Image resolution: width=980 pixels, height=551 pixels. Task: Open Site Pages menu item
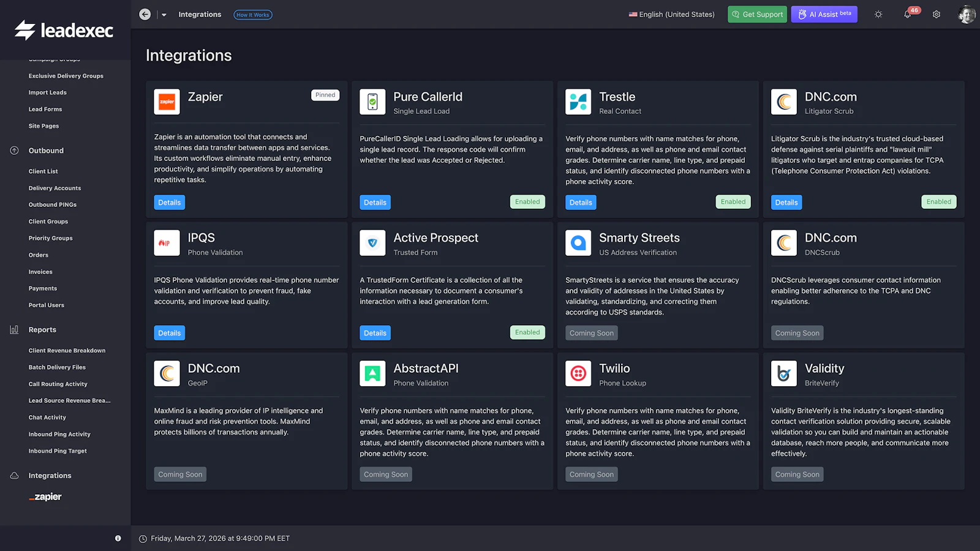coord(43,126)
